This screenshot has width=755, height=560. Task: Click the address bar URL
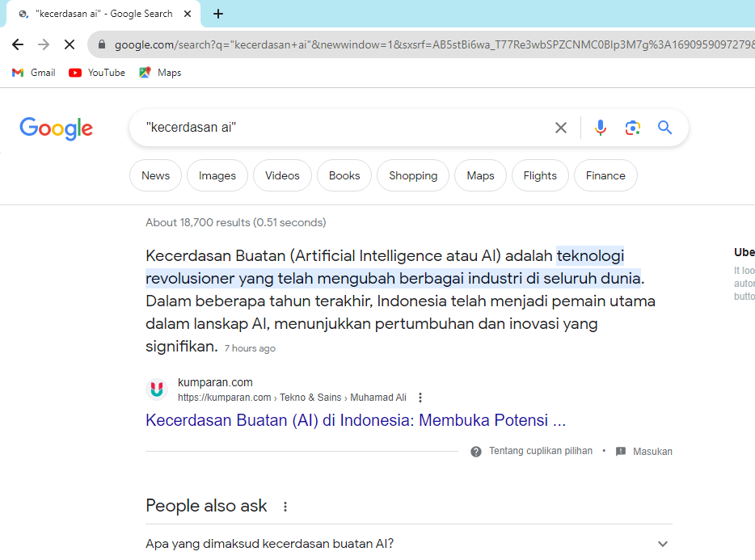coord(433,44)
